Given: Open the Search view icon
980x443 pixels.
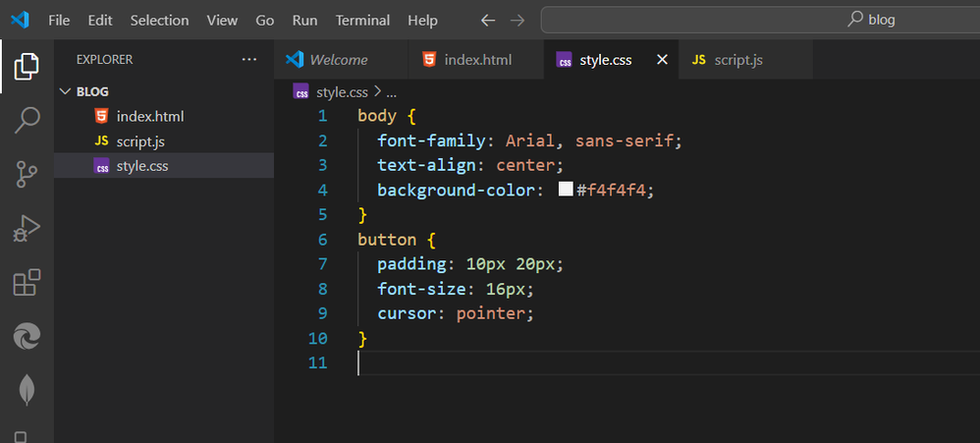Looking at the screenshot, I should (27, 121).
